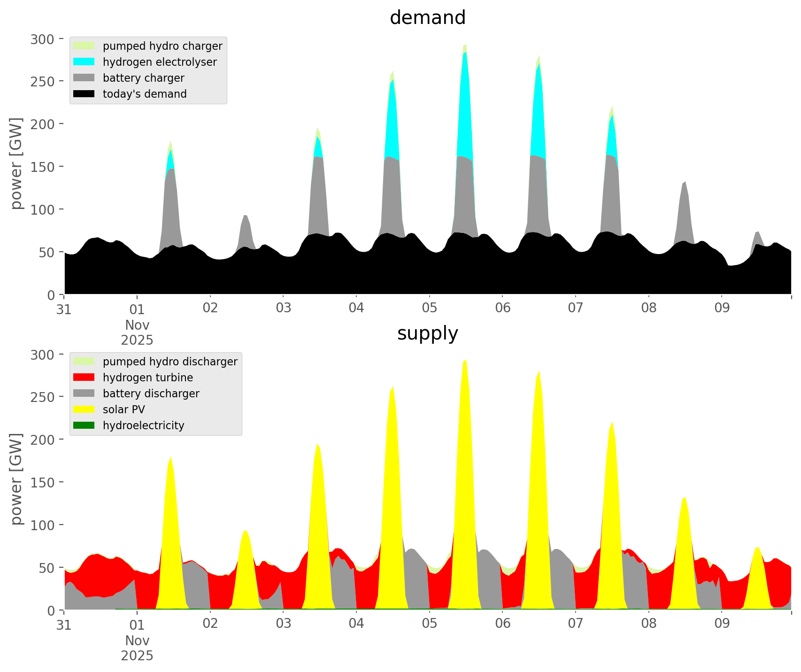Click the gray battery charger legend swatch
Image resolution: width=801 pixels, height=672 pixels.
(84, 78)
